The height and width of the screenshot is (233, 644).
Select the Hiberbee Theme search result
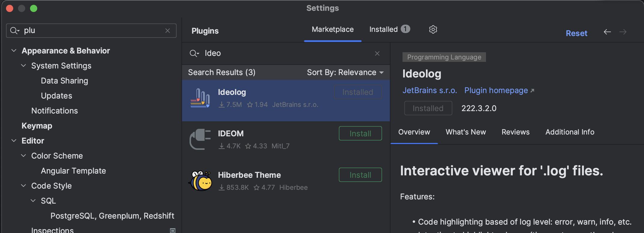[x=286, y=183]
